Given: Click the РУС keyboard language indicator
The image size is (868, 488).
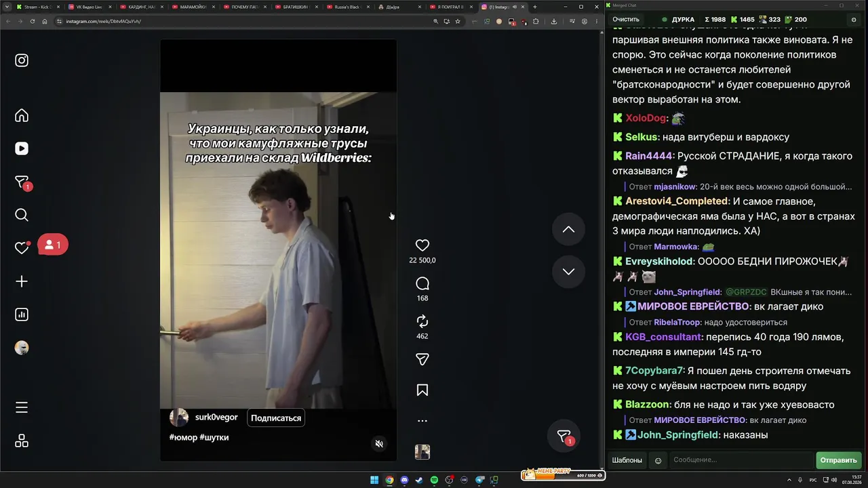Looking at the screenshot, I should (812, 480).
